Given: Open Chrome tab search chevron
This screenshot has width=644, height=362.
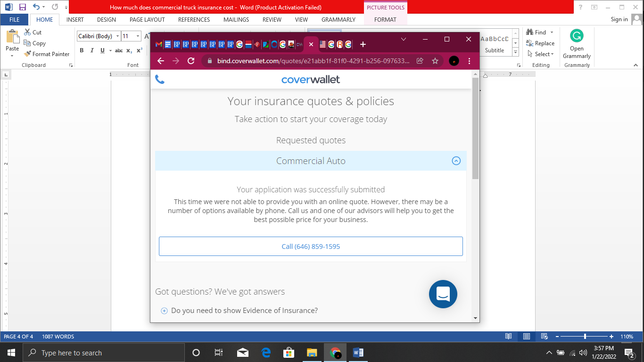Looking at the screenshot, I should pos(404,39).
